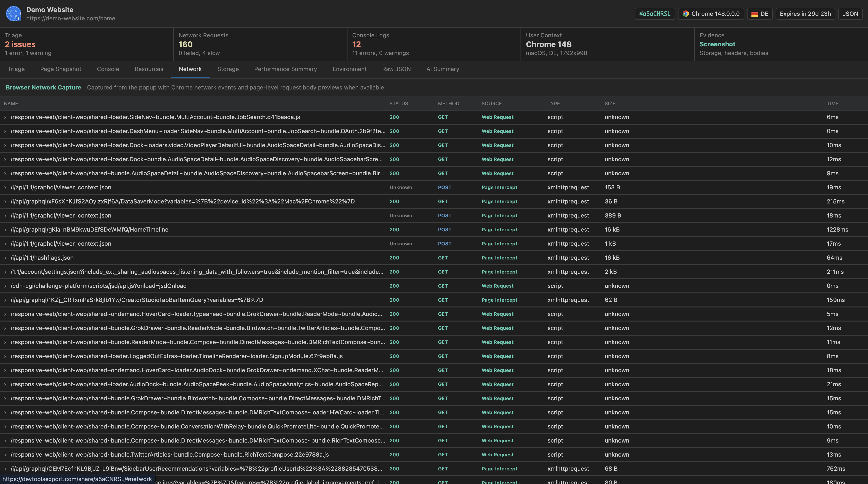
Task: Click the METHOD column header
Action: point(449,104)
